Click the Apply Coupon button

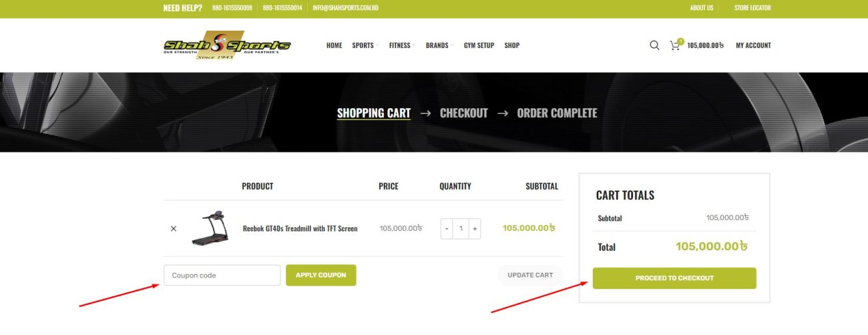321,275
